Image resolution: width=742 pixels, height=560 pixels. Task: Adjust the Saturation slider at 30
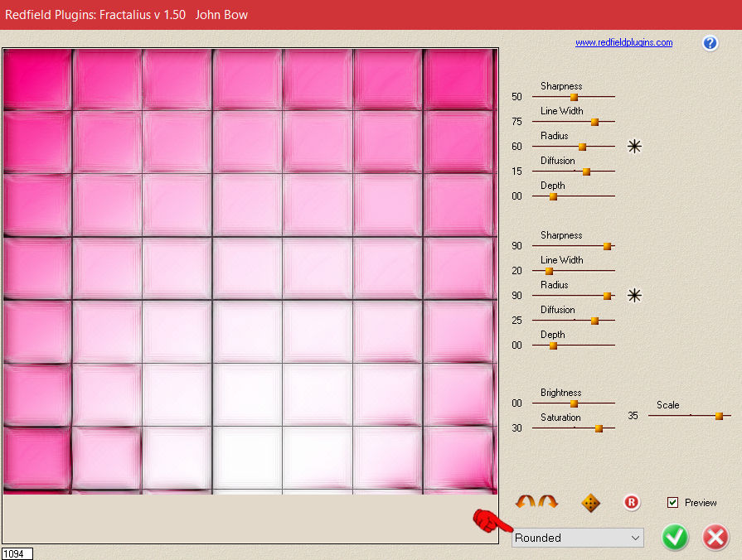click(599, 428)
